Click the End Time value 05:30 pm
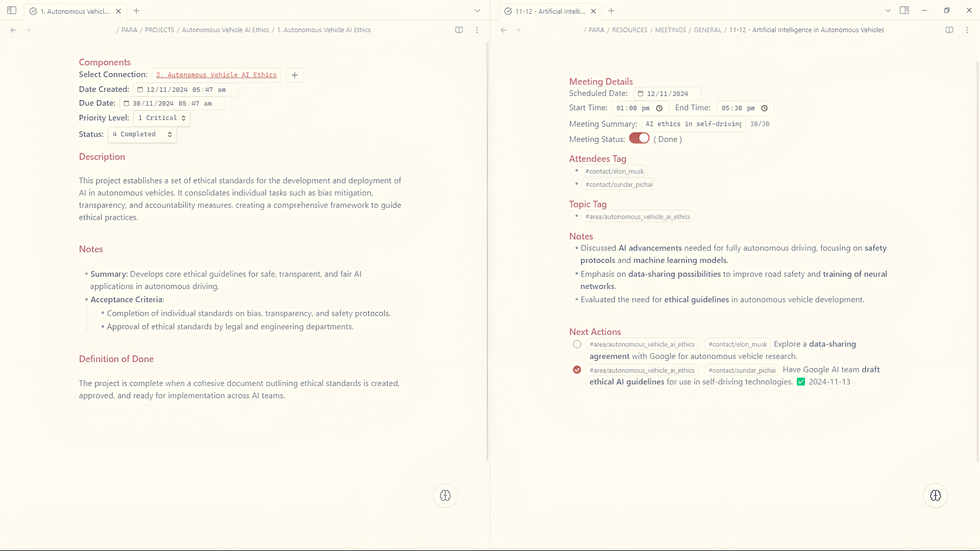The height and width of the screenshot is (551, 980). point(738,108)
